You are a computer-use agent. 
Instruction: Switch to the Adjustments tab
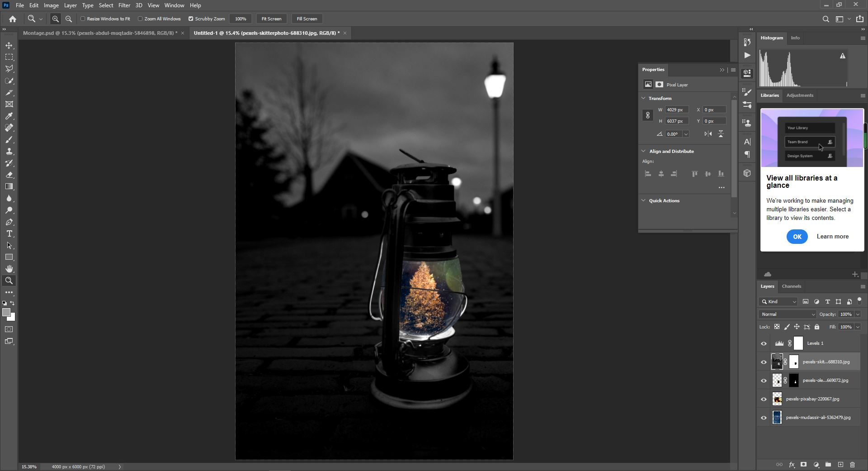point(799,95)
